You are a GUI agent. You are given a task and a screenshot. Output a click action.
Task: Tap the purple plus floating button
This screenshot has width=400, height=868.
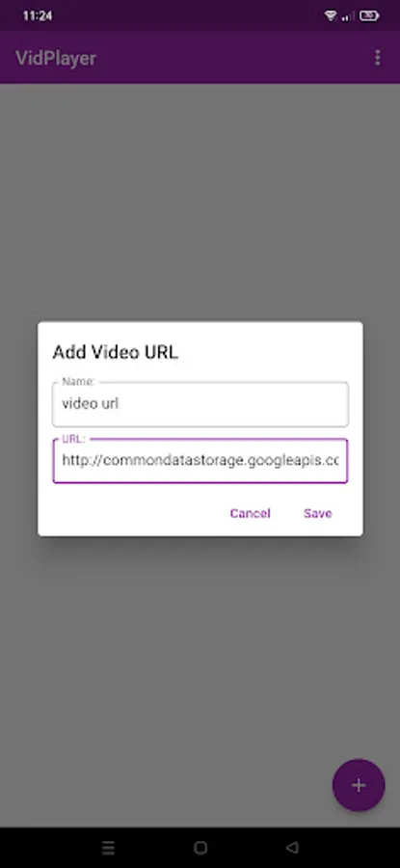359,785
